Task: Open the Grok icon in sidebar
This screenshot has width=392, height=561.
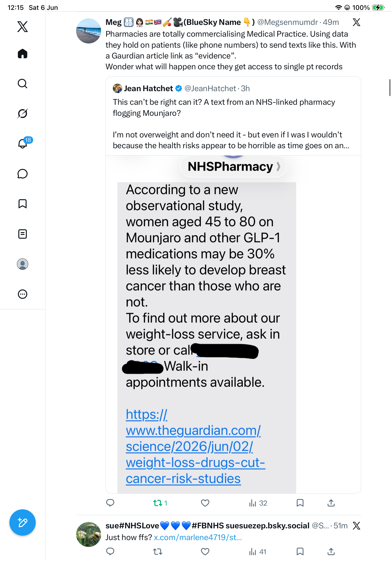Action: coord(23,113)
